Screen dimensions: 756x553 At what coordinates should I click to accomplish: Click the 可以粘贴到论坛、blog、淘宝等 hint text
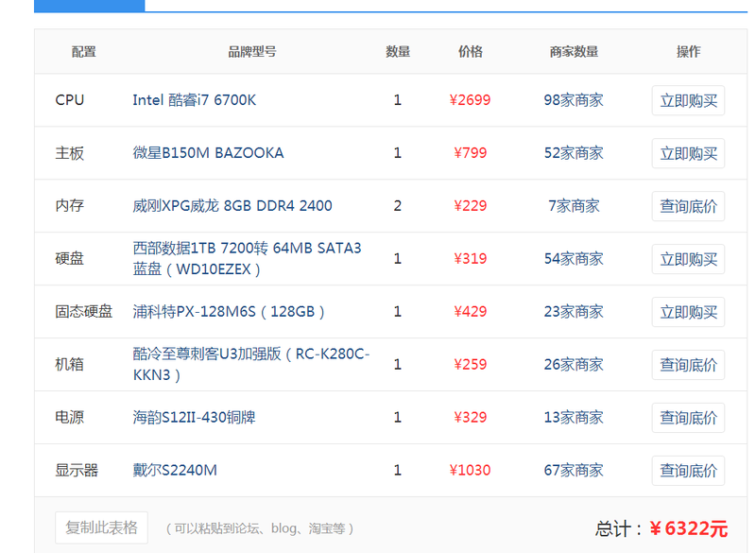tap(259, 528)
